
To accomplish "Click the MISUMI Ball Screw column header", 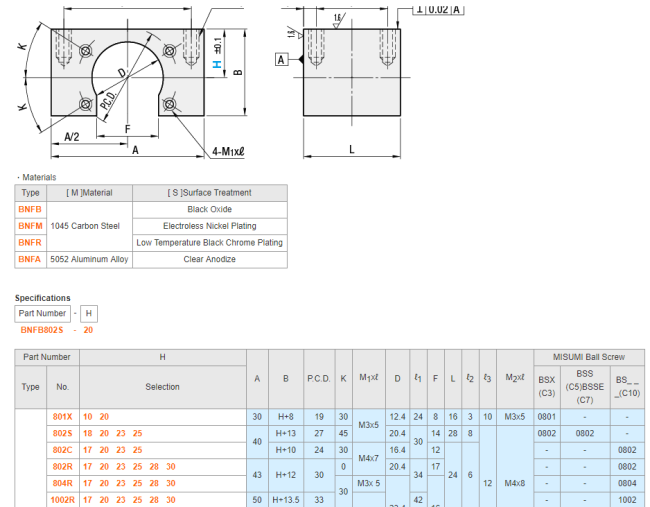I will coord(588,357).
